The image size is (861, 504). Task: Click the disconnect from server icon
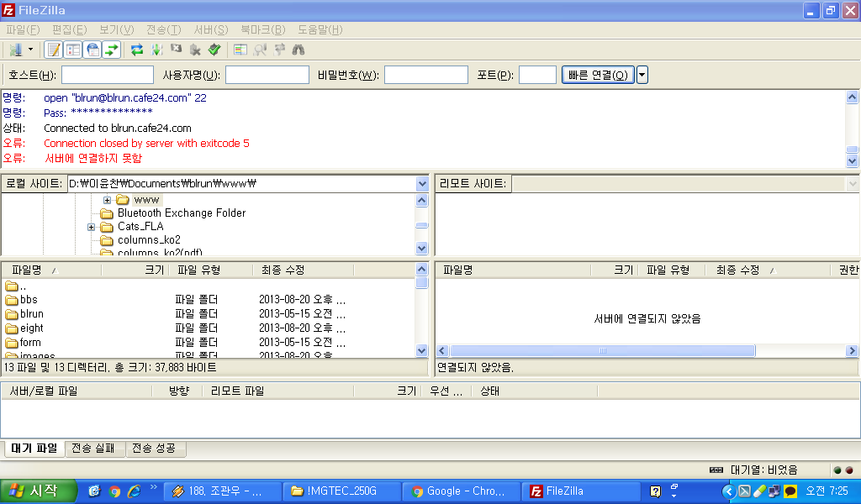coord(195,50)
